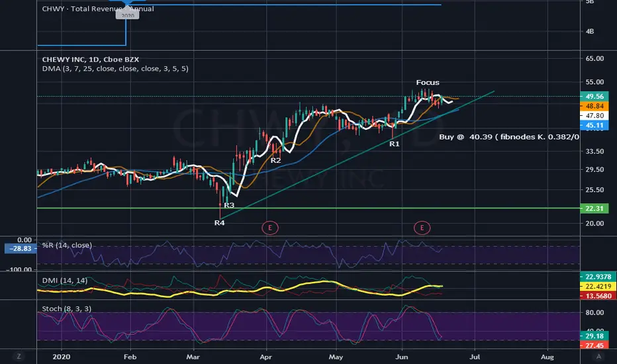Click the 49.56 current price label
This screenshot has width=617, height=364.
pyautogui.click(x=594, y=97)
